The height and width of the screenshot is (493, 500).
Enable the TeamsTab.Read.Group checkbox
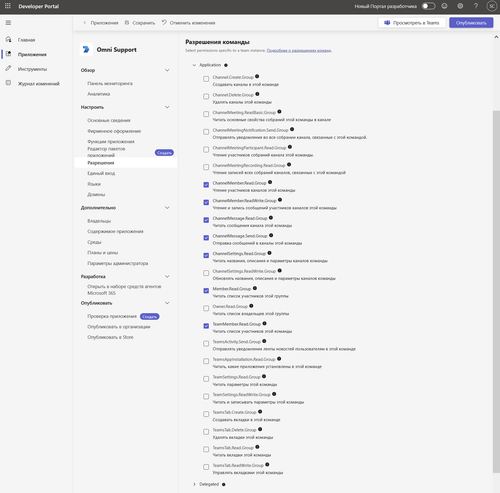click(206, 449)
